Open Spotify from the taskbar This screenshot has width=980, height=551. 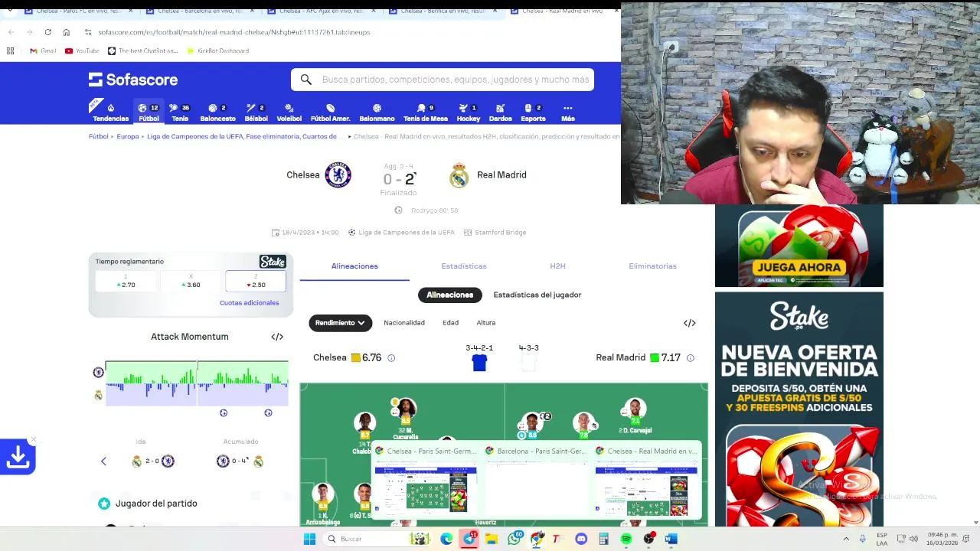(626, 539)
